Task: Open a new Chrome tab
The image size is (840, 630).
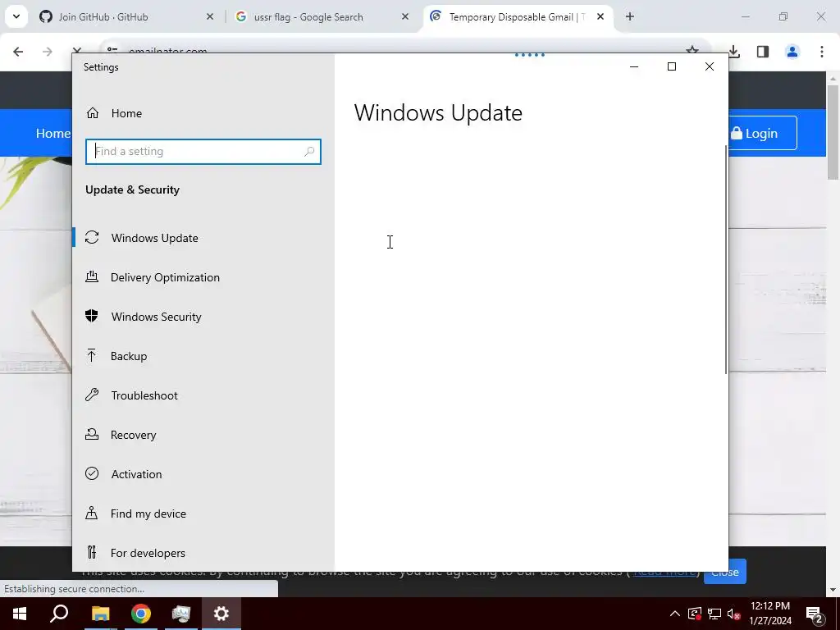Action: point(630,16)
